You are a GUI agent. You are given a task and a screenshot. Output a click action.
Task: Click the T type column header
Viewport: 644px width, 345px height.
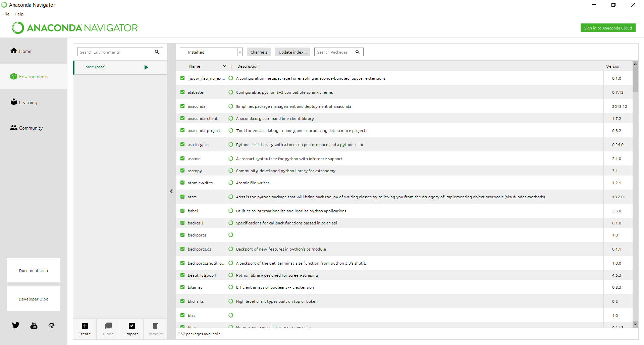pos(231,66)
